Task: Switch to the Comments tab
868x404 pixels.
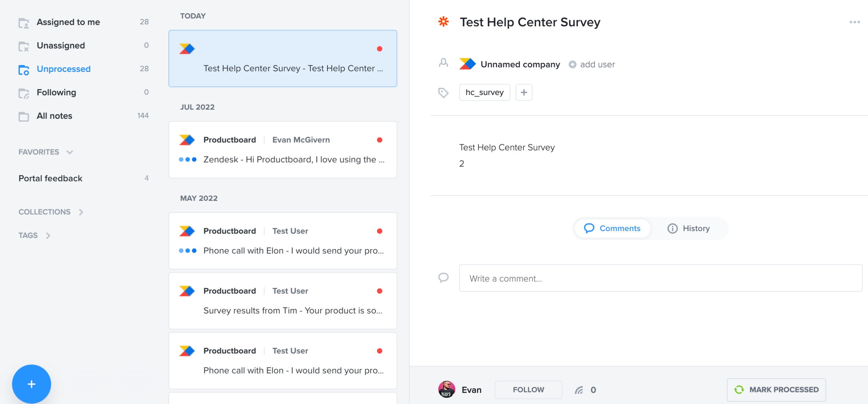Action: point(612,229)
